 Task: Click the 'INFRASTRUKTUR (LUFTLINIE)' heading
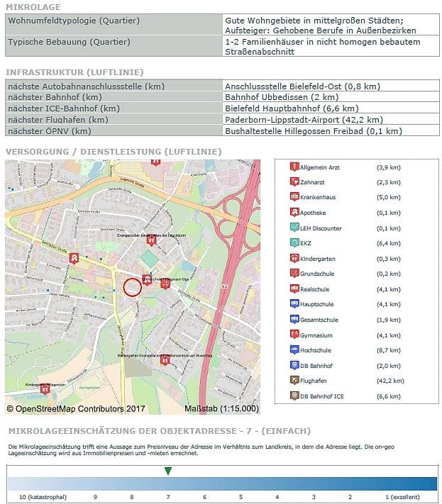[74, 72]
